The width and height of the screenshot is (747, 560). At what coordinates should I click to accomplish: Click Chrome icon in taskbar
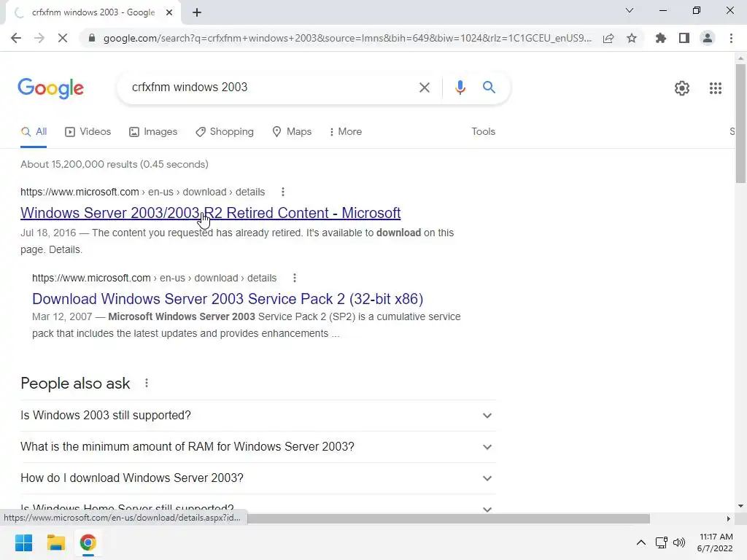88,542
